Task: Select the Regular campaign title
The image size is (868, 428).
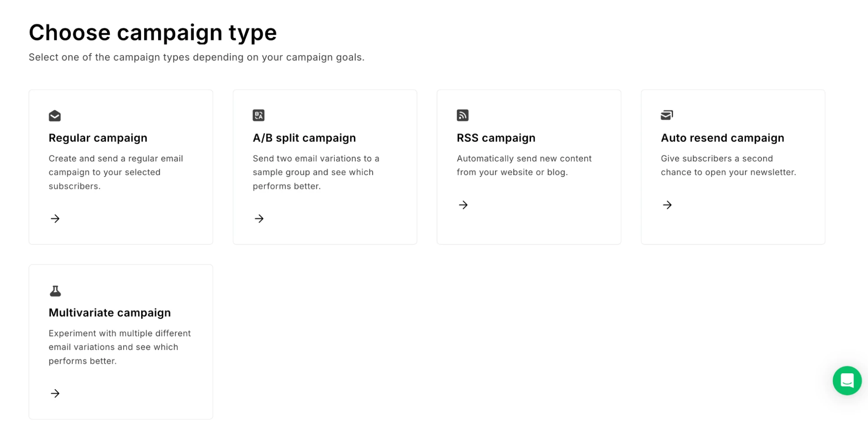Action: tap(98, 138)
